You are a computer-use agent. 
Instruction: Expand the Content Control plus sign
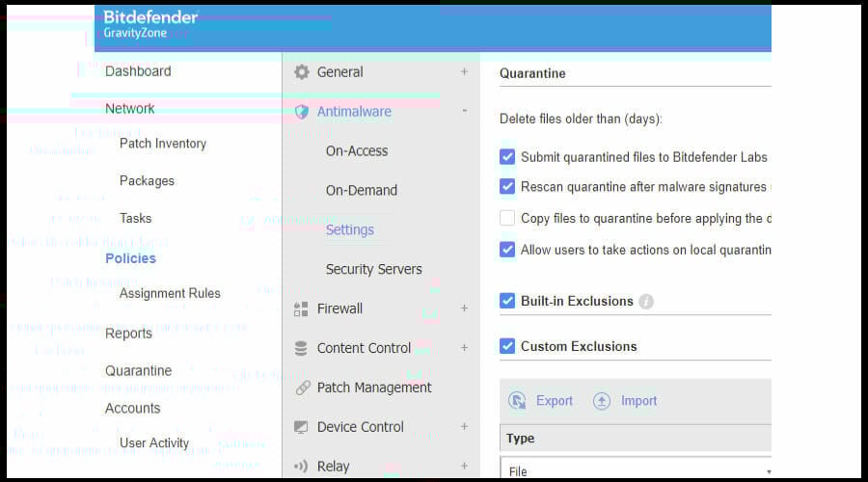pyautogui.click(x=465, y=348)
